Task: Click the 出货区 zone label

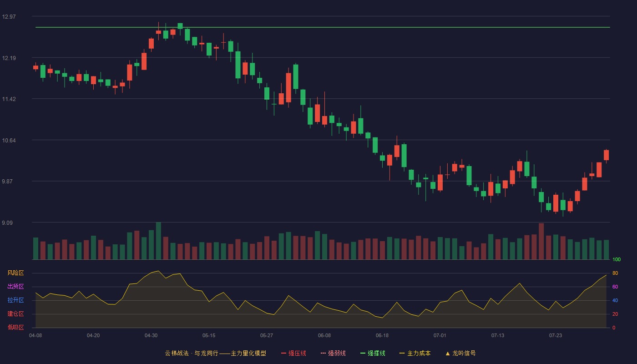Action: [x=15, y=287]
